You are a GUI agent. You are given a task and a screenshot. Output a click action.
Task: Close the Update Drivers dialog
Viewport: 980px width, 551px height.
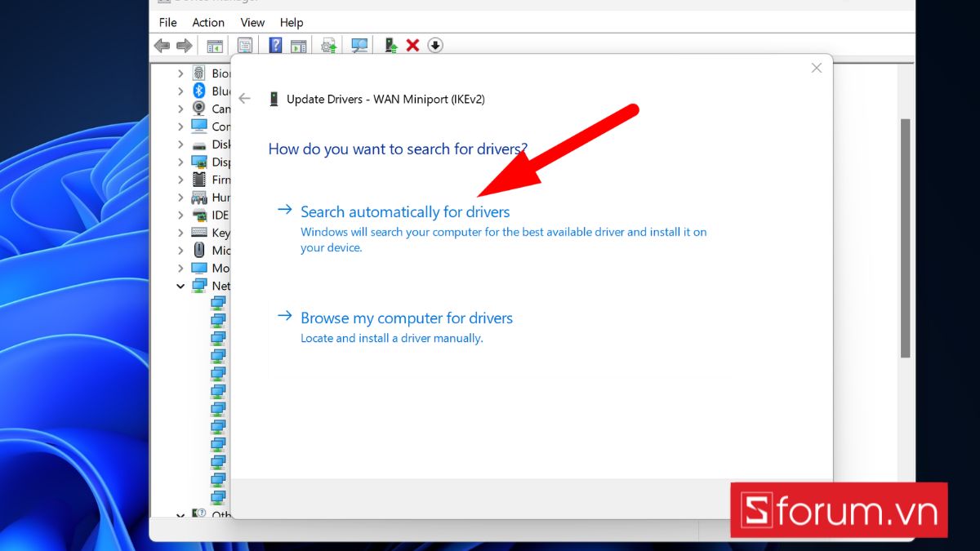click(816, 68)
